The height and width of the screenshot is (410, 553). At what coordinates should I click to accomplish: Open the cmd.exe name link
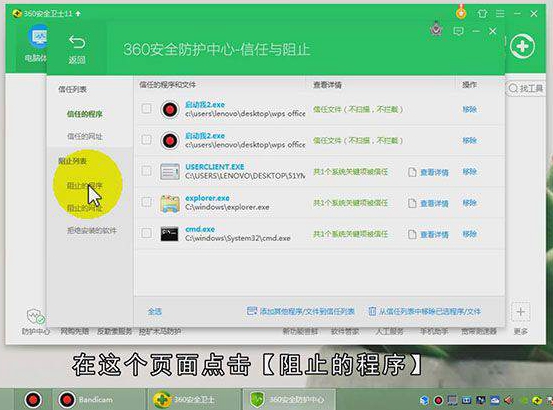click(x=200, y=229)
